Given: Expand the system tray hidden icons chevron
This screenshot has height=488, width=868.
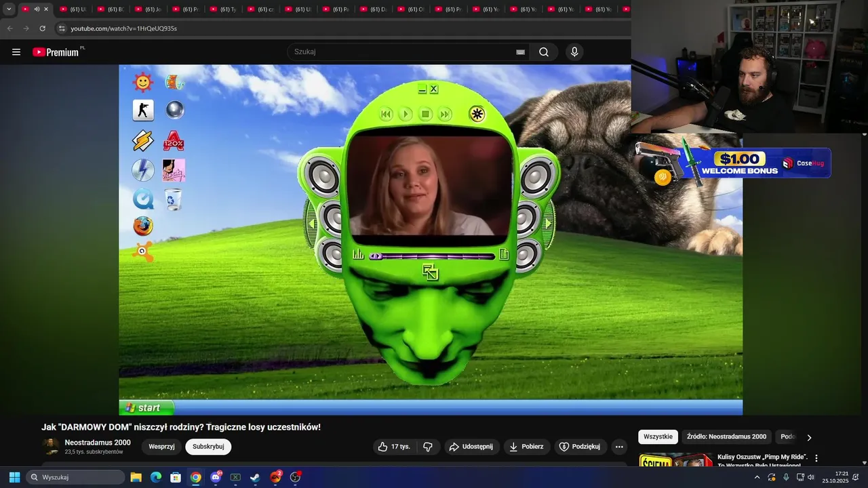Looking at the screenshot, I should pyautogui.click(x=757, y=477).
